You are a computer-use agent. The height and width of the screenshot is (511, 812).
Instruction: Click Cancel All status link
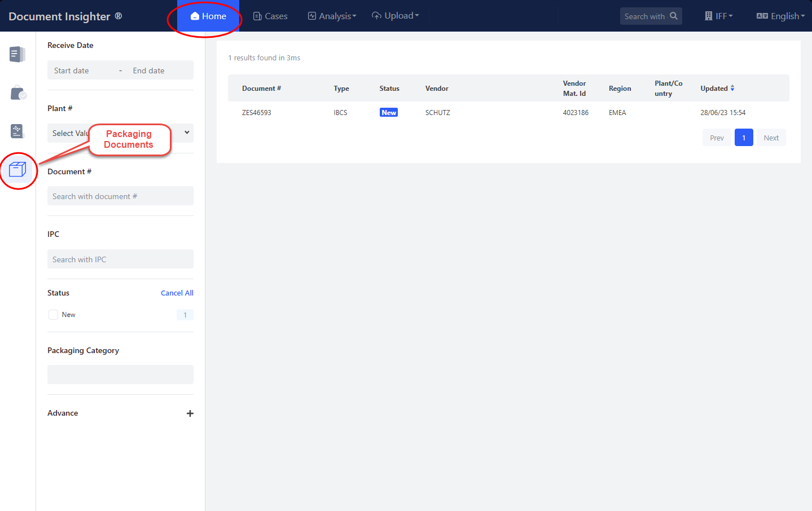coord(177,293)
